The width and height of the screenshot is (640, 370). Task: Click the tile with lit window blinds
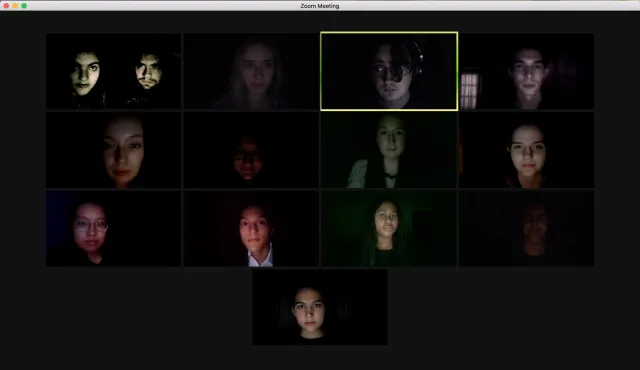click(527, 71)
